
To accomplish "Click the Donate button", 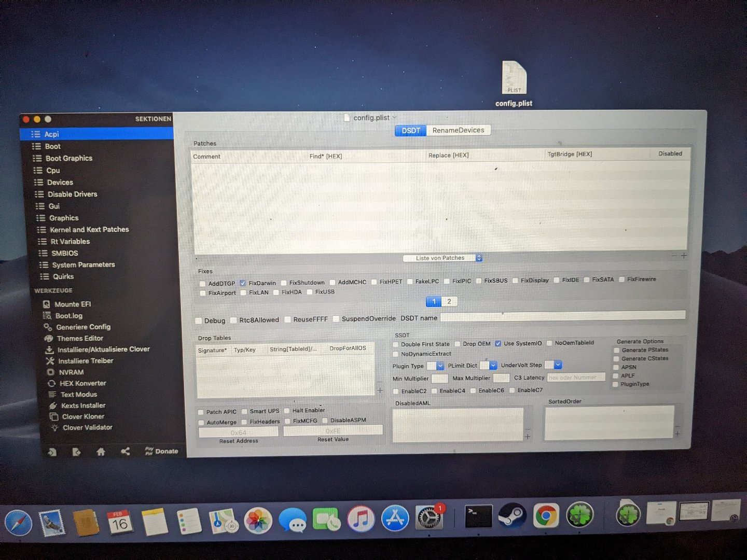I will [161, 451].
